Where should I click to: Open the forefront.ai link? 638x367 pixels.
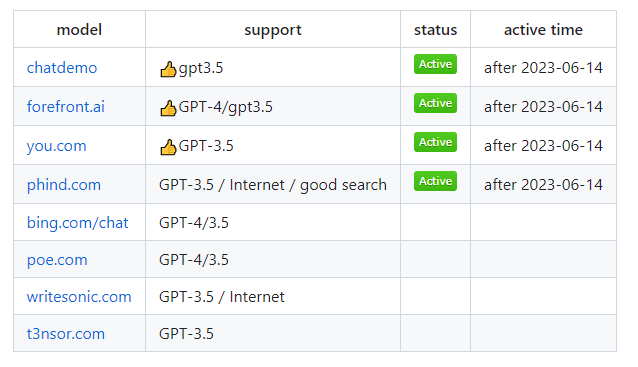tap(66, 107)
